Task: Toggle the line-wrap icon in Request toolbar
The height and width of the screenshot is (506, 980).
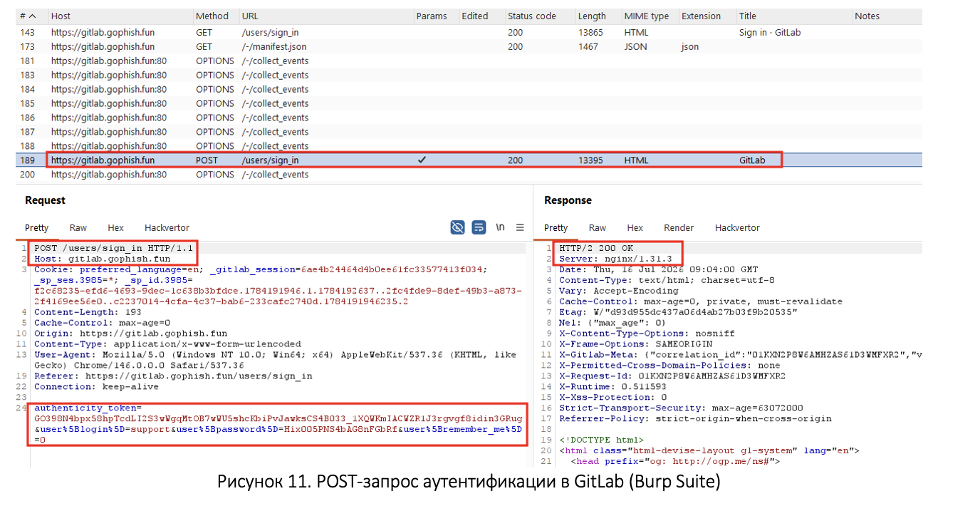Action: coord(479,227)
